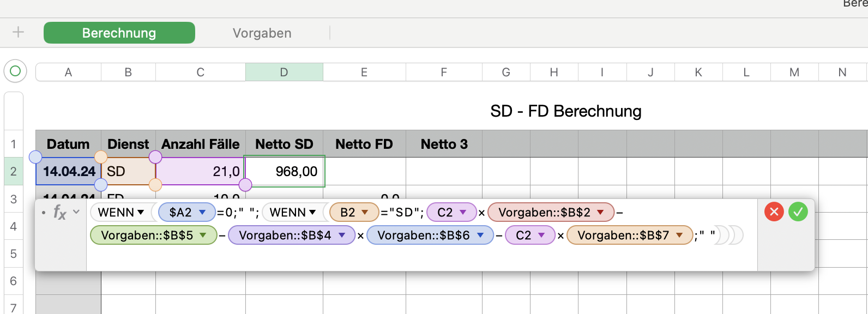Expand first WENN function arrow
868x314 pixels.
141,212
